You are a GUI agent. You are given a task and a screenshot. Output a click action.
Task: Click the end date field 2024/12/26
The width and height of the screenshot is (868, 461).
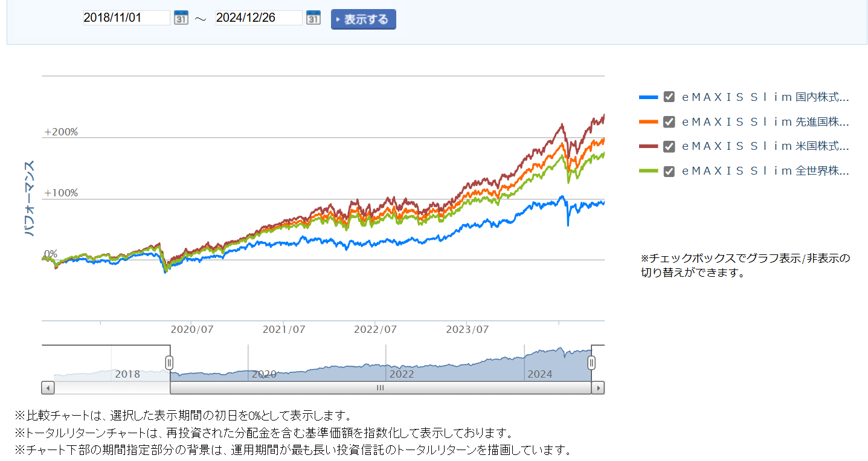pos(259,18)
